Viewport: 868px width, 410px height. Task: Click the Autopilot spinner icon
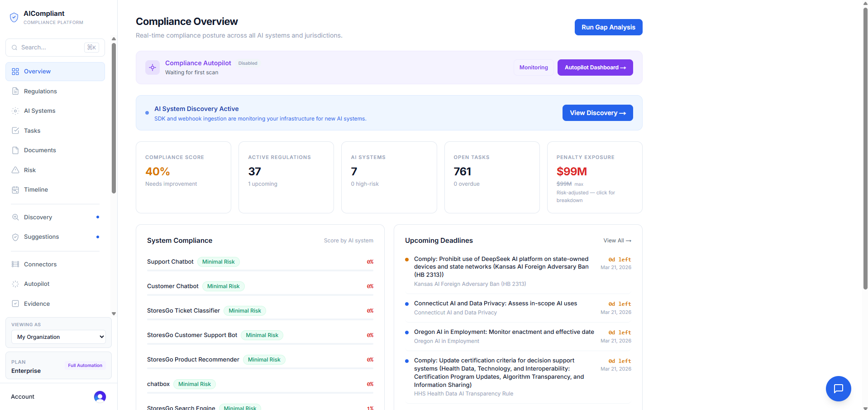15,284
